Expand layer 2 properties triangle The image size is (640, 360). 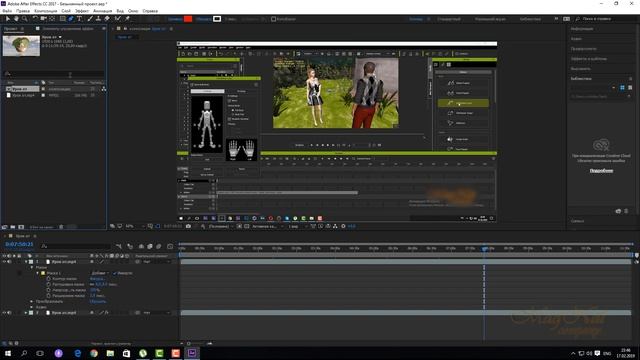(26, 313)
